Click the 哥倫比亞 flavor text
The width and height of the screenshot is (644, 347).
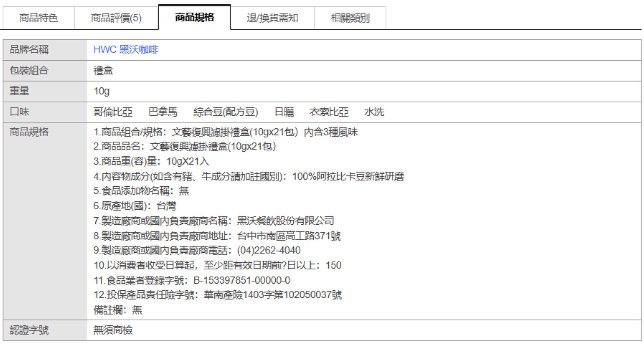pyautogui.click(x=113, y=112)
